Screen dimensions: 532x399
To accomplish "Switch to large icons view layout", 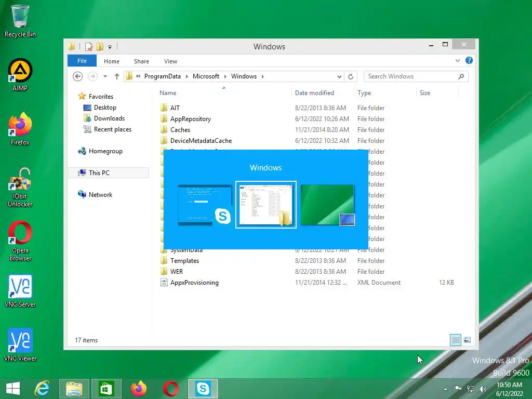I will 467,340.
